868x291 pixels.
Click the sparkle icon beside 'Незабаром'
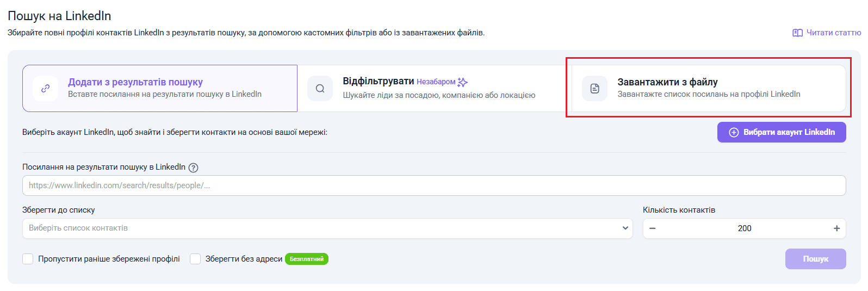point(463,82)
